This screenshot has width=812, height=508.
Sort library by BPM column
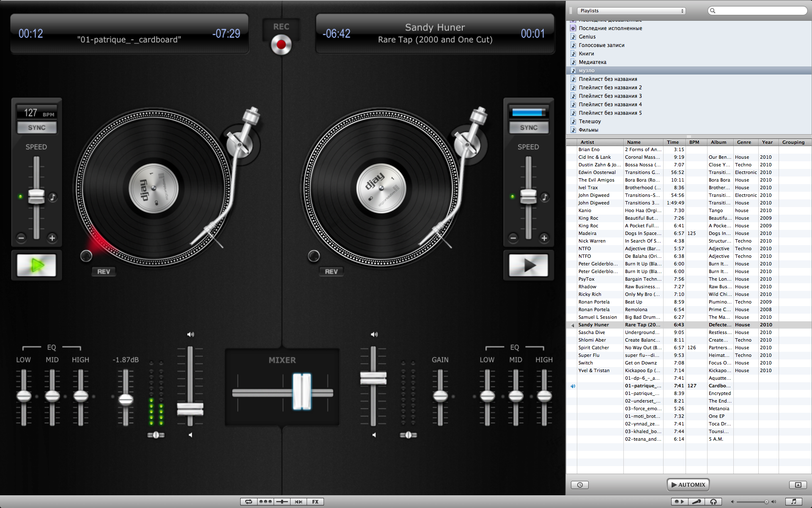(x=696, y=142)
